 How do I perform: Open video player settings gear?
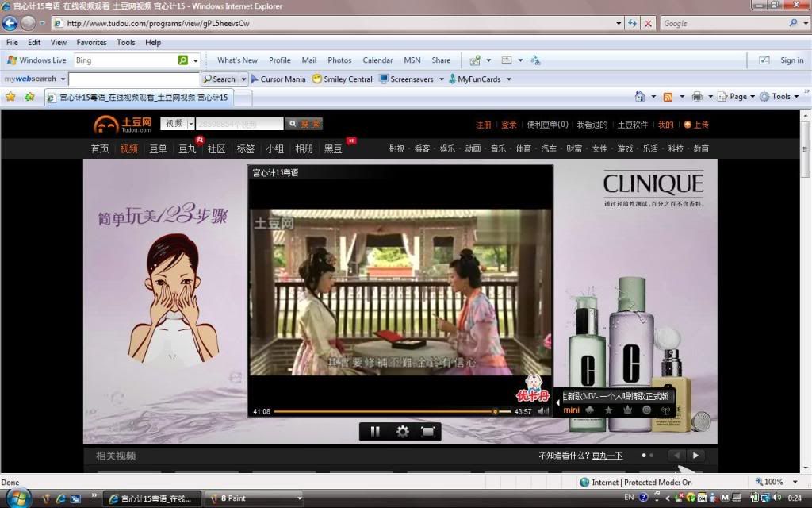point(402,432)
